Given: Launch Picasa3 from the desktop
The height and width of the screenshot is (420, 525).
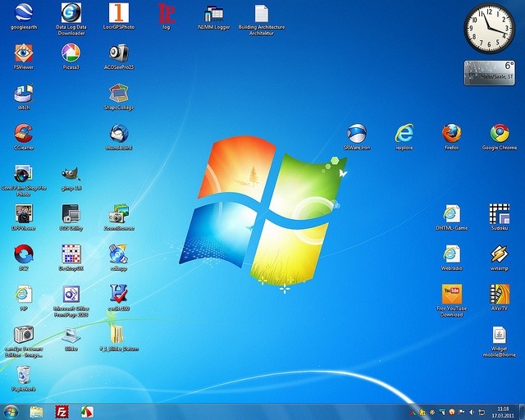Looking at the screenshot, I should (71, 57).
